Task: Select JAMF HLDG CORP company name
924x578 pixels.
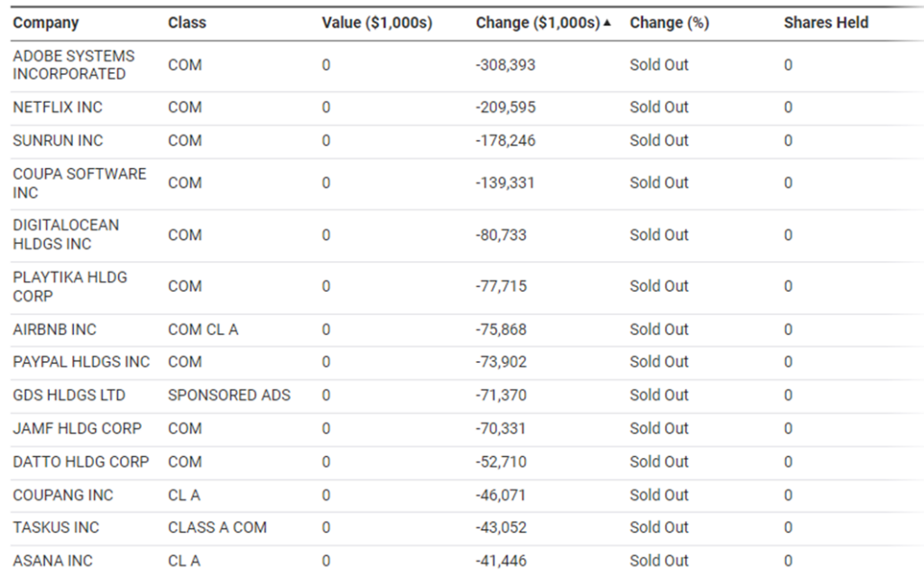Action: (78, 428)
